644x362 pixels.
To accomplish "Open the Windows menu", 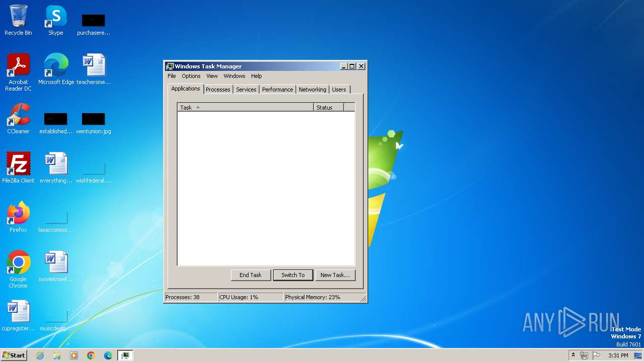I will [x=234, y=76].
